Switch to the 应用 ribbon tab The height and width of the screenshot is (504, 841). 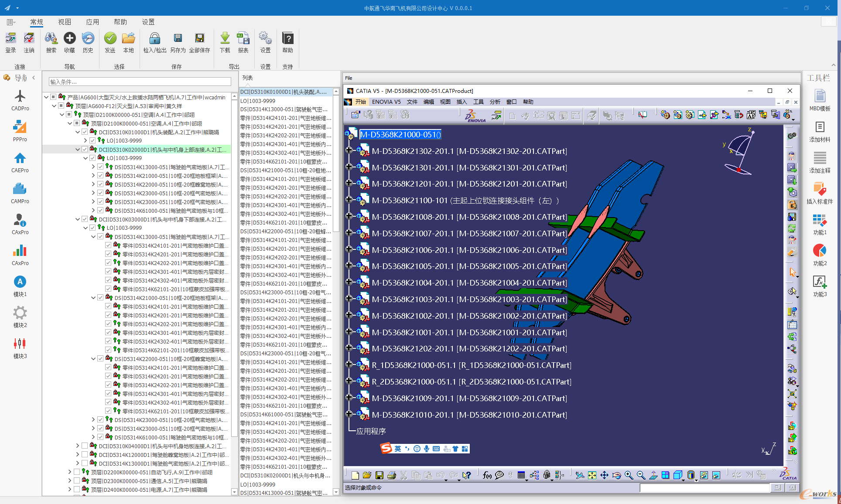(92, 22)
